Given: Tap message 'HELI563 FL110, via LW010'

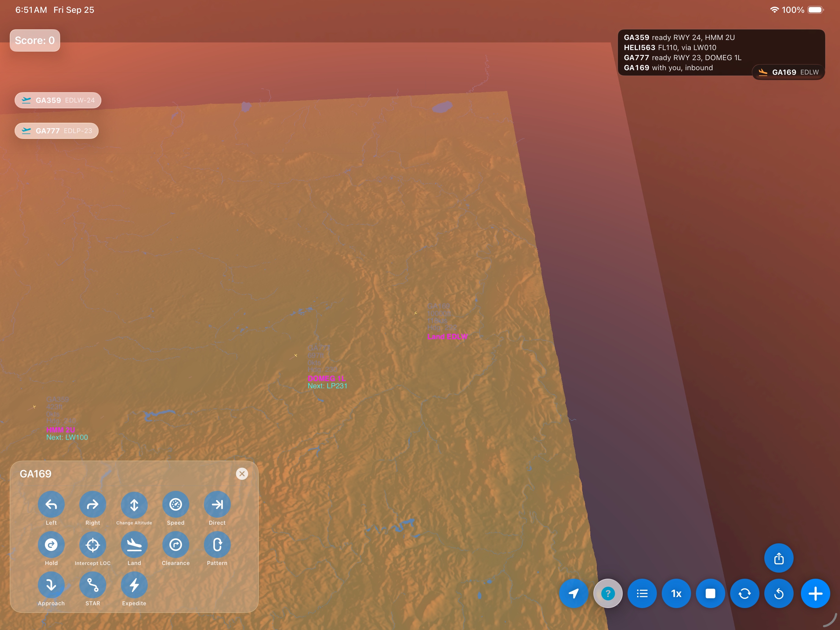Looking at the screenshot, I should (x=670, y=48).
